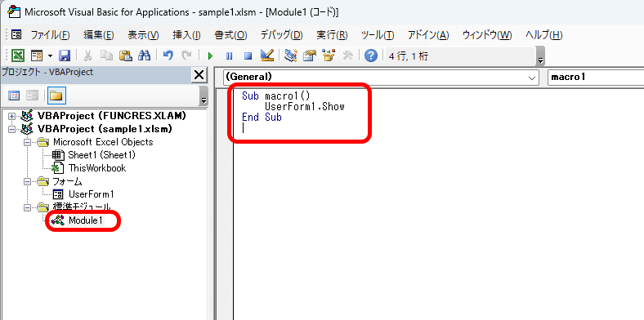Click the Paste clipboard icon
The height and width of the screenshot is (320, 644).
click(125, 56)
